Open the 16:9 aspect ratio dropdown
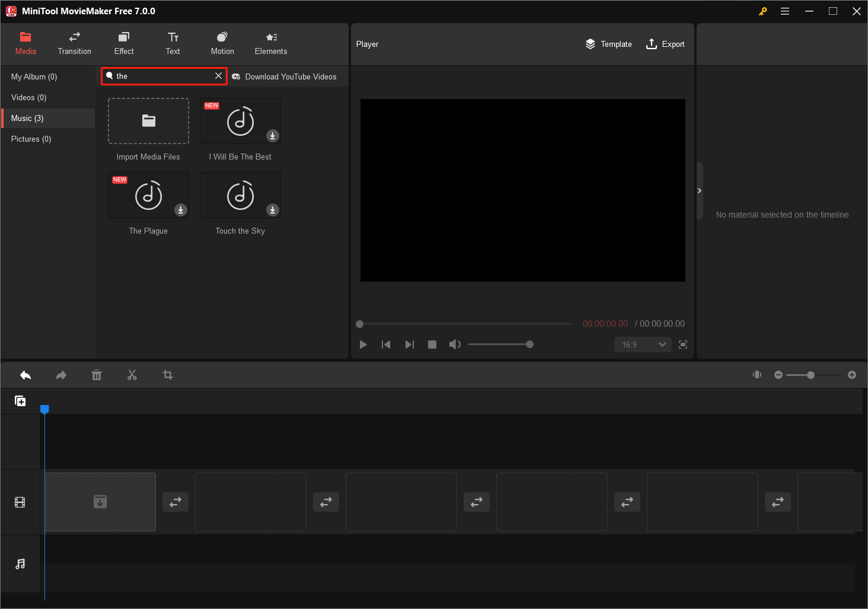 [x=643, y=345]
